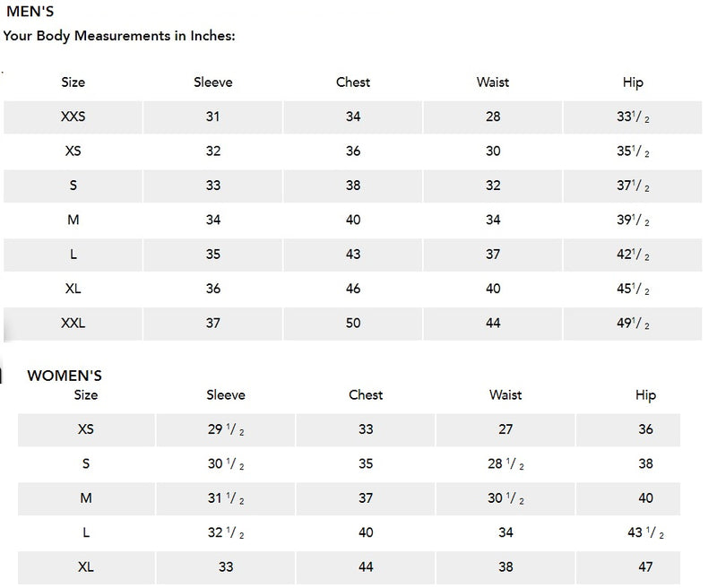Image resolution: width=717 pixels, height=588 pixels.
Task: Click the MEN'S section heading
Action: click(x=30, y=12)
